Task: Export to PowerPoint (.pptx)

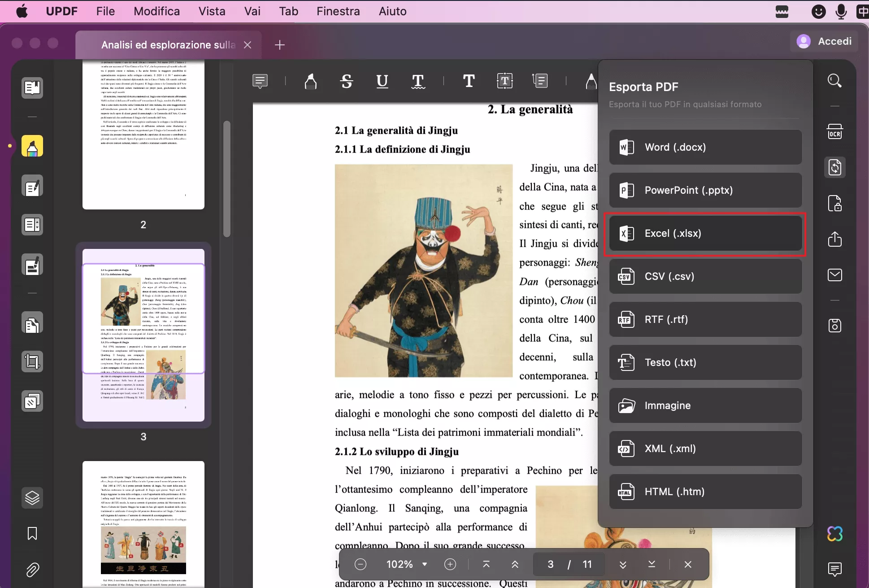Action: (x=705, y=190)
